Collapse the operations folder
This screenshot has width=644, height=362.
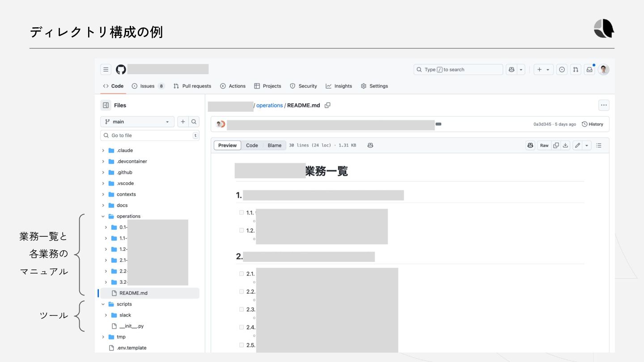point(103,216)
